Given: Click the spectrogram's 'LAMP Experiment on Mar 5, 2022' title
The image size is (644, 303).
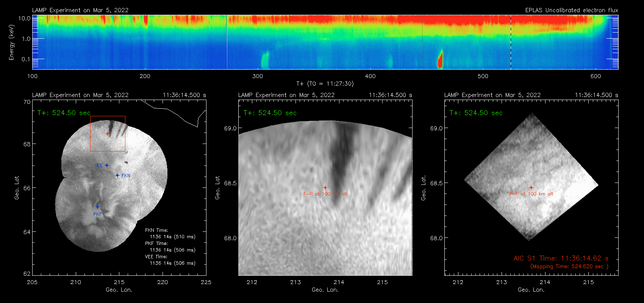Looking at the screenshot, I should [x=80, y=10].
